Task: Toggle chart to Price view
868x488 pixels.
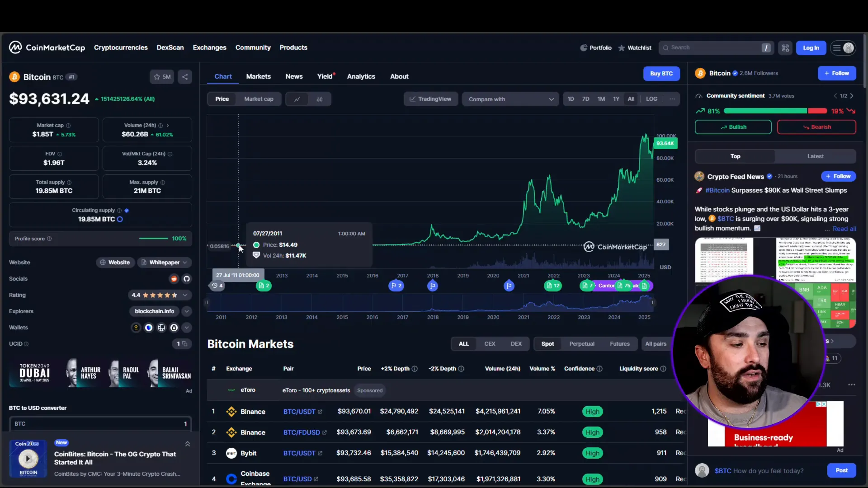Action: tap(222, 99)
